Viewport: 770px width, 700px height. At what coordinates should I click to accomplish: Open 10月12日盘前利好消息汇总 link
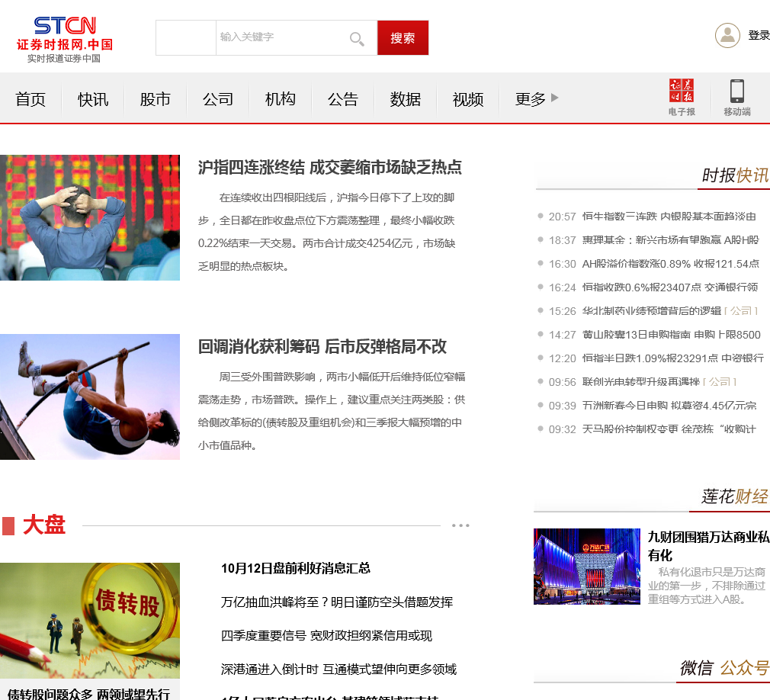click(x=296, y=568)
